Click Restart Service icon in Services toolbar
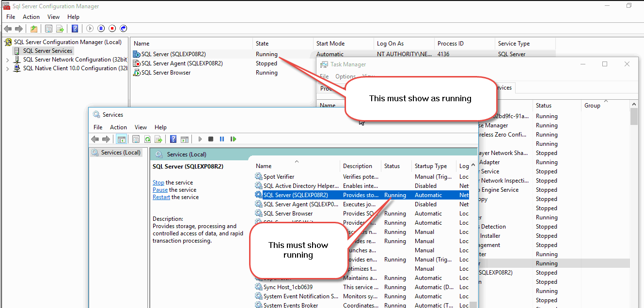Screen dimensions: 644x308 pos(234,139)
